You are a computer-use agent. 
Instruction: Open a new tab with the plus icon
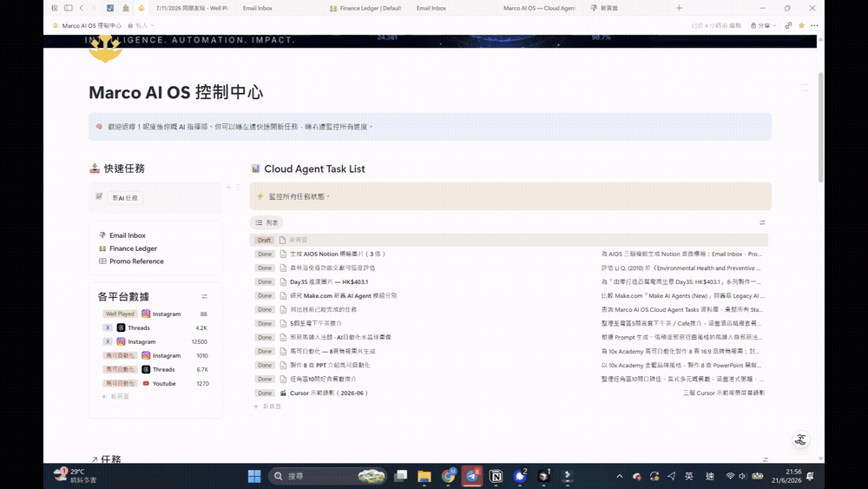tap(679, 9)
